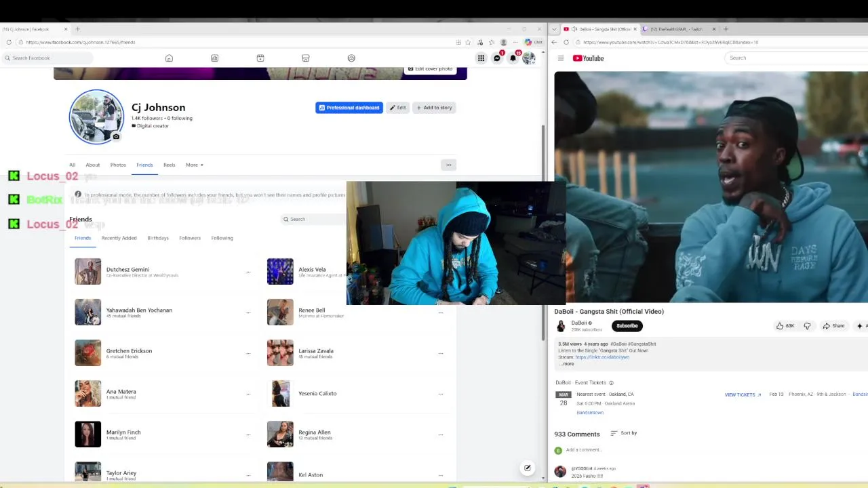Open Facebook account avatar menu
The image size is (868, 488).
pyautogui.click(x=528, y=58)
